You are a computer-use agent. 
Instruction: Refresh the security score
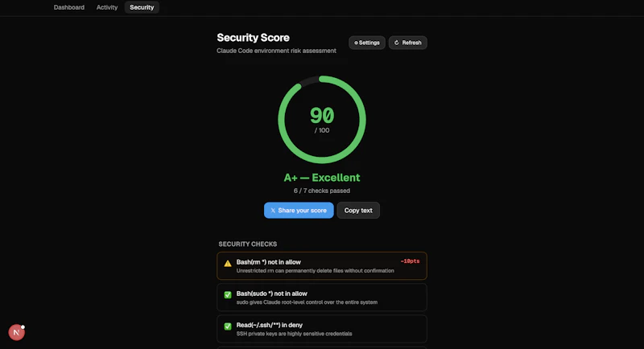(408, 43)
